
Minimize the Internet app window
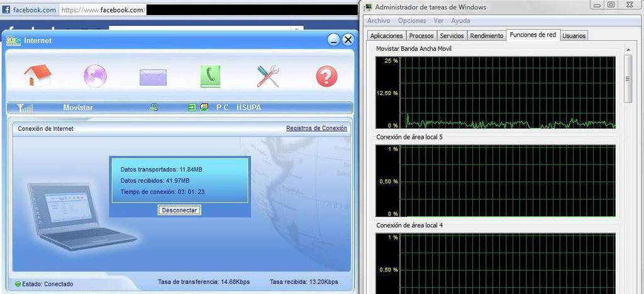pos(334,40)
